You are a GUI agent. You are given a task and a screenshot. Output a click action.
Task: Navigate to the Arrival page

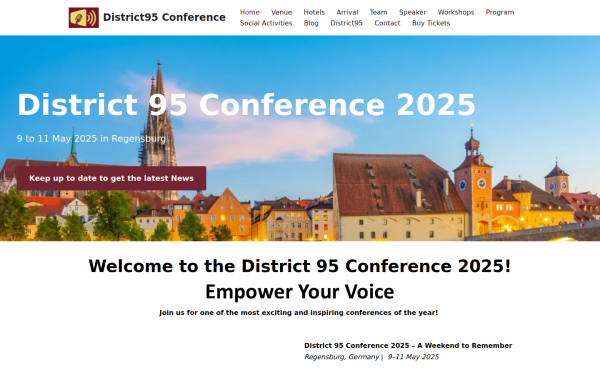(x=347, y=12)
